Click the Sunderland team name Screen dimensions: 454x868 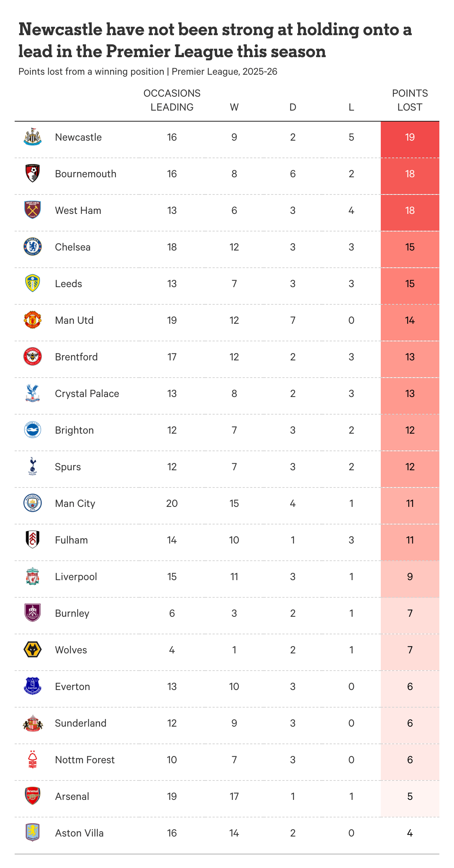click(x=81, y=723)
